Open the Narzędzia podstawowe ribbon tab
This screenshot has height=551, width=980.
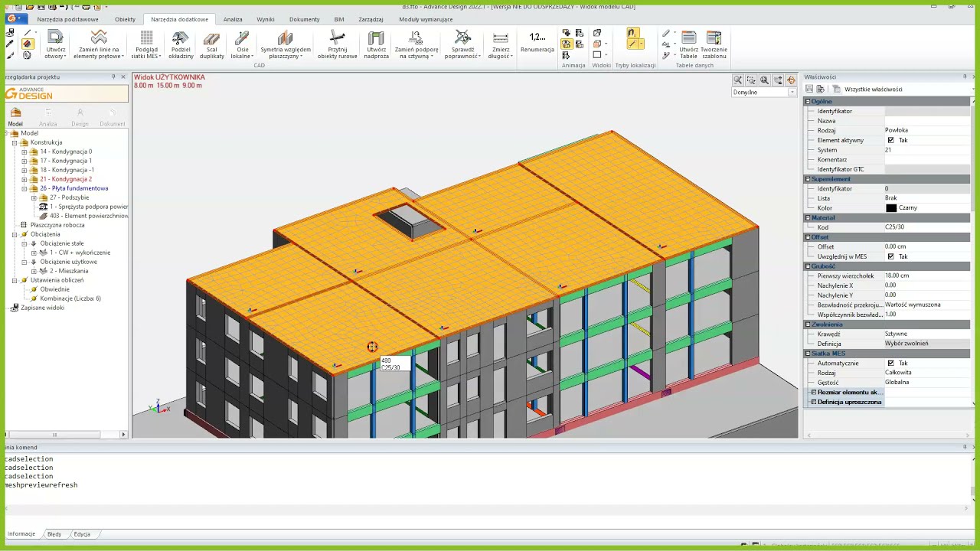67,19
